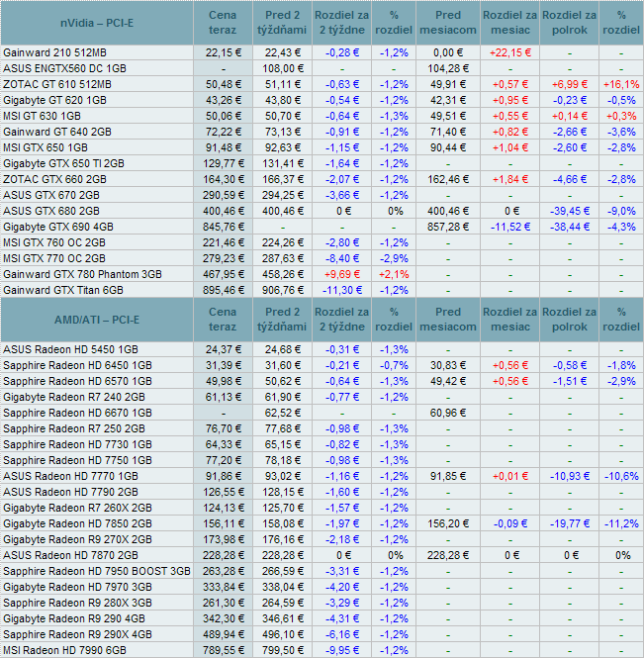Select the MSI GT 630 1GB row name
This screenshot has height=658, width=644.
pyautogui.click(x=42, y=116)
